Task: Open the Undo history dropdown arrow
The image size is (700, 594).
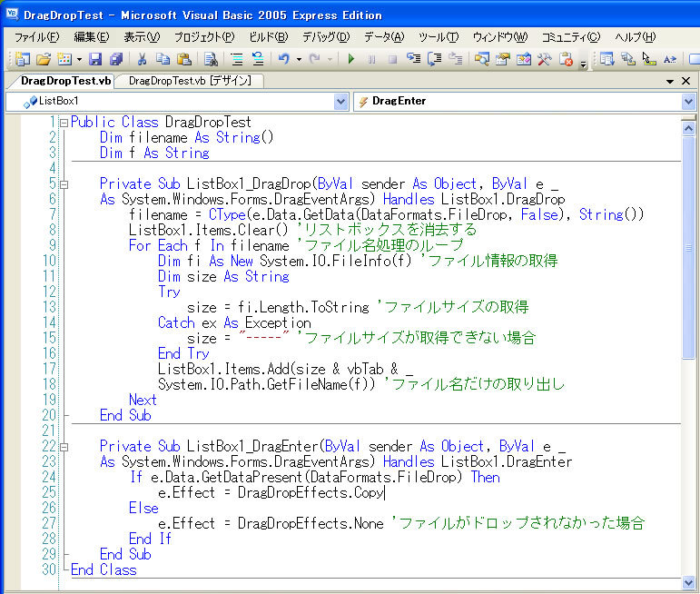Action: [x=299, y=59]
